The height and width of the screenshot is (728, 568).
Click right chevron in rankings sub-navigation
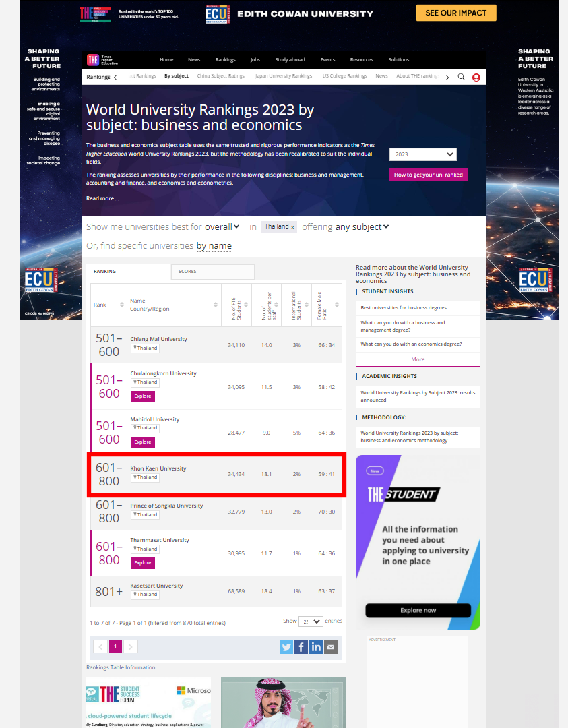click(x=447, y=78)
